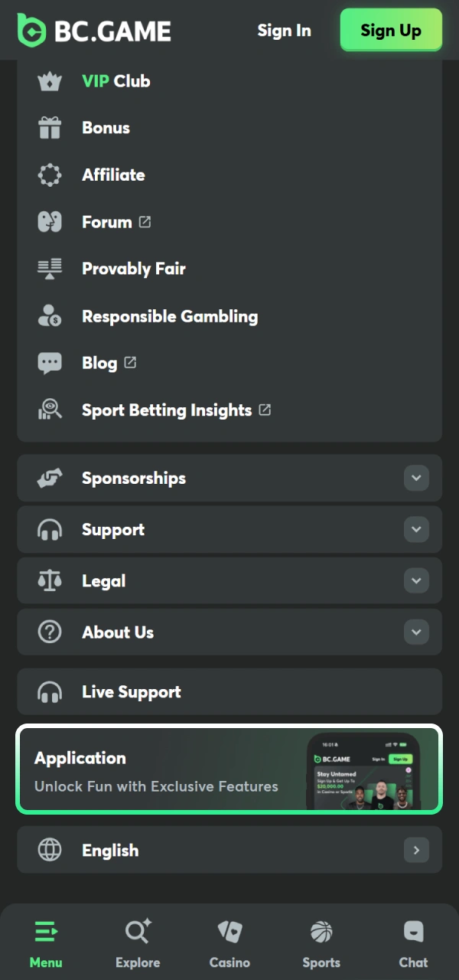Click the Sign In link
The height and width of the screenshot is (980, 459).
point(284,31)
